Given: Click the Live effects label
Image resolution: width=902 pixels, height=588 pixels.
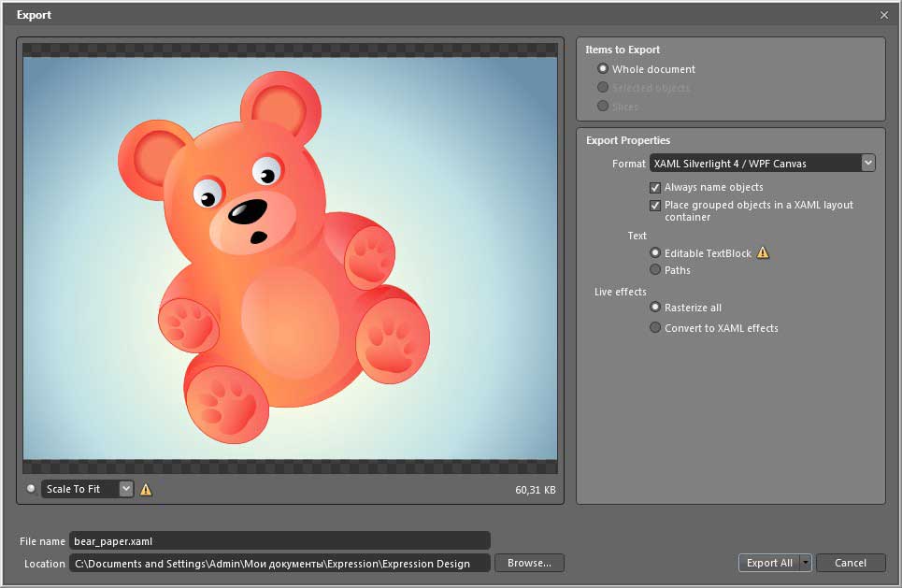Looking at the screenshot, I should click(x=620, y=292).
